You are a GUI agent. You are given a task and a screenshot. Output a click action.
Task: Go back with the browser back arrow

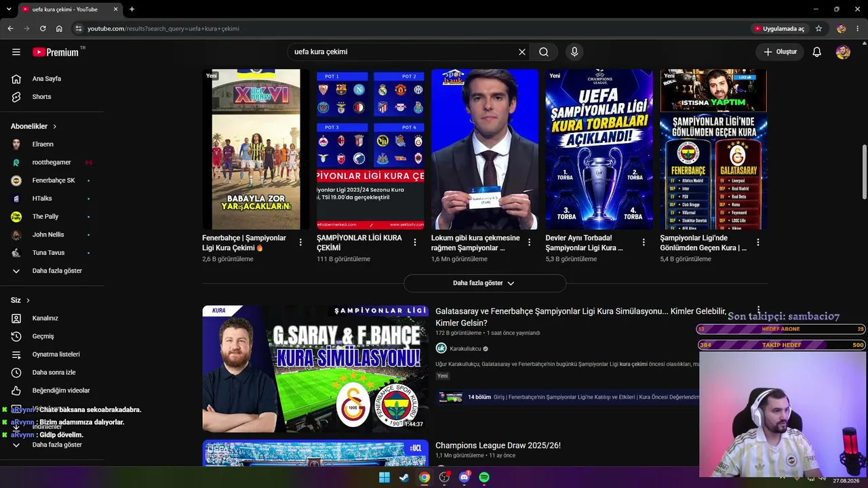[10, 28]
